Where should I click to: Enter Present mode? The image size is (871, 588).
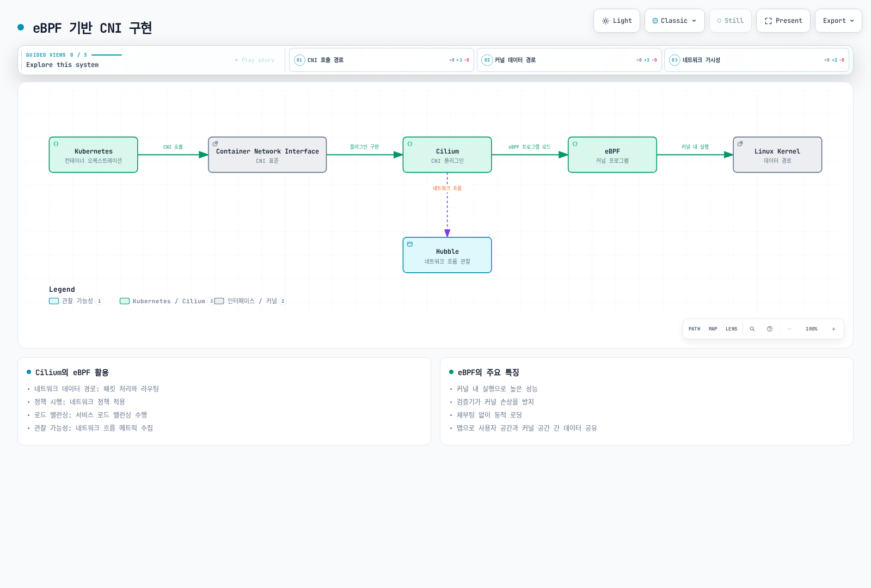(x=783, y=21)
